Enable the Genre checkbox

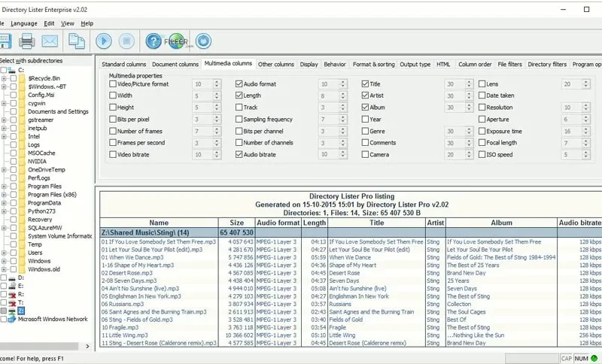[x=365, y=131]
